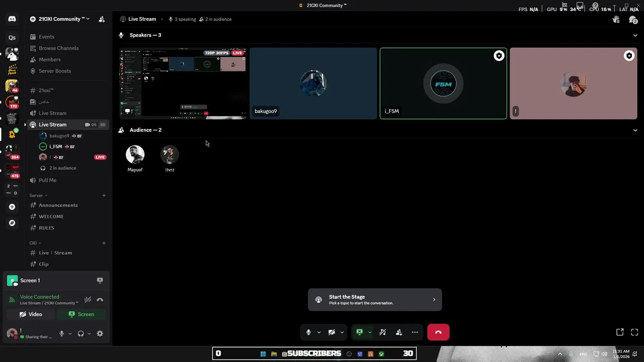644x362 pixels.
Task: Open Pull Me voice channel
Action: click(x=67, y=180)
